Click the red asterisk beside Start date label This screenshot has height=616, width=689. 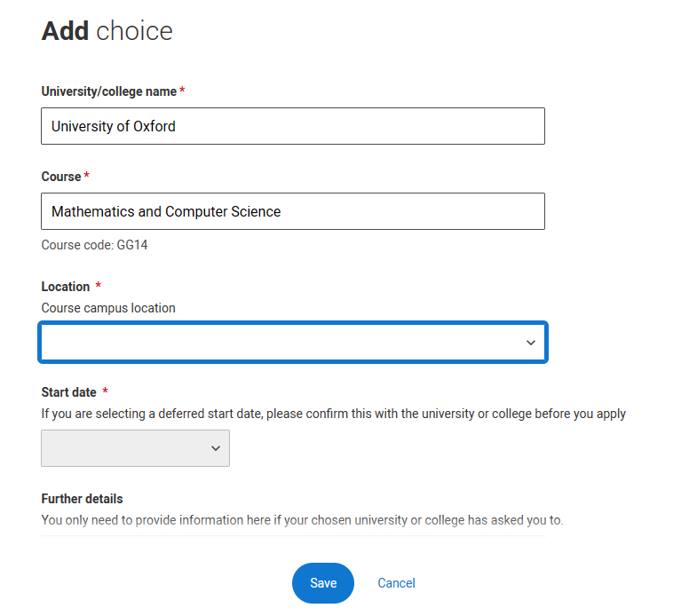pos(105,391)
